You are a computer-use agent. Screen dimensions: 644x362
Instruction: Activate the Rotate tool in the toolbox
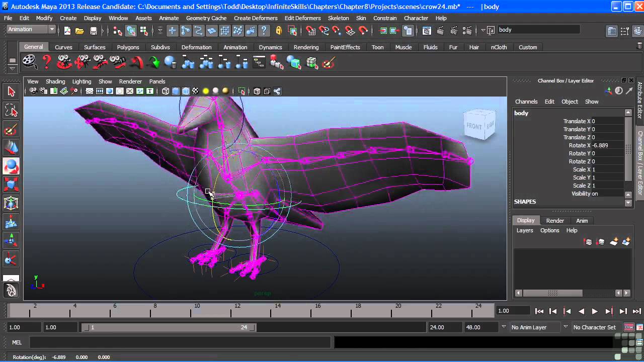(x=11, y=166)
